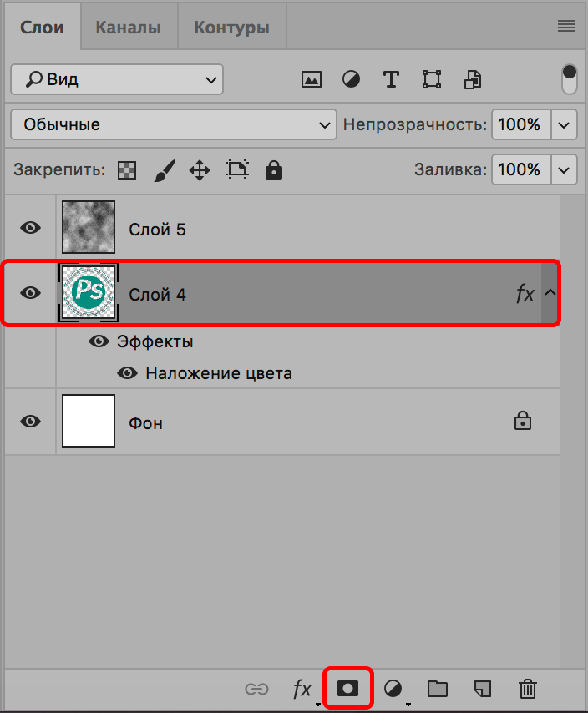Screen dimensions: 588x713
Task: Lock transparent pixels of the layer
Action: [x=127, y=169]
